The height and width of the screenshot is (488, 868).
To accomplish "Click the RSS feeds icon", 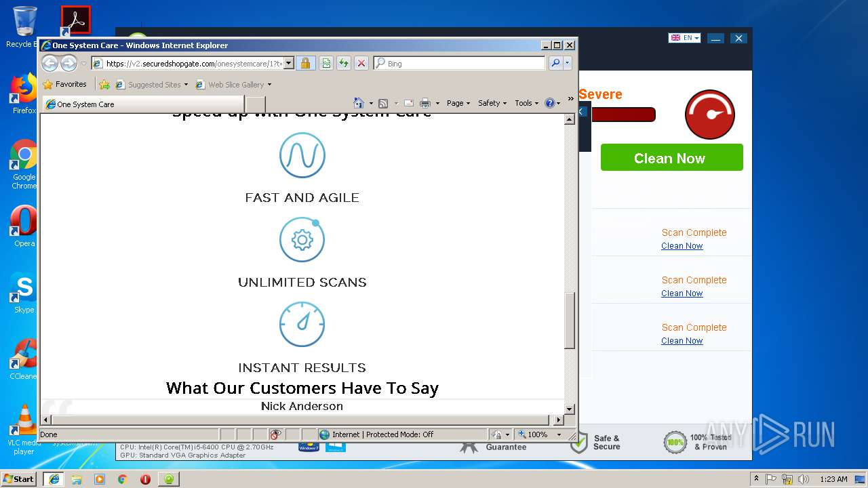I will (x=383, y=103).
